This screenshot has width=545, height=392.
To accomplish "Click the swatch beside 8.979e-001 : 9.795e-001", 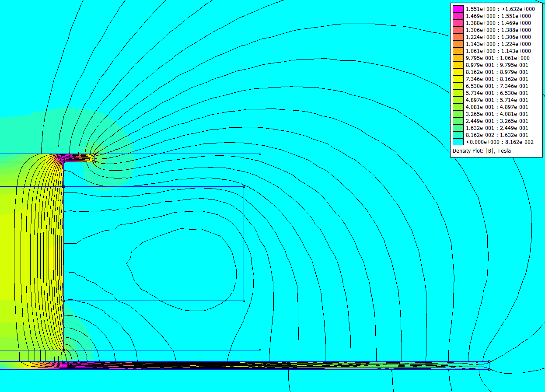I will [x=458, y=65].
